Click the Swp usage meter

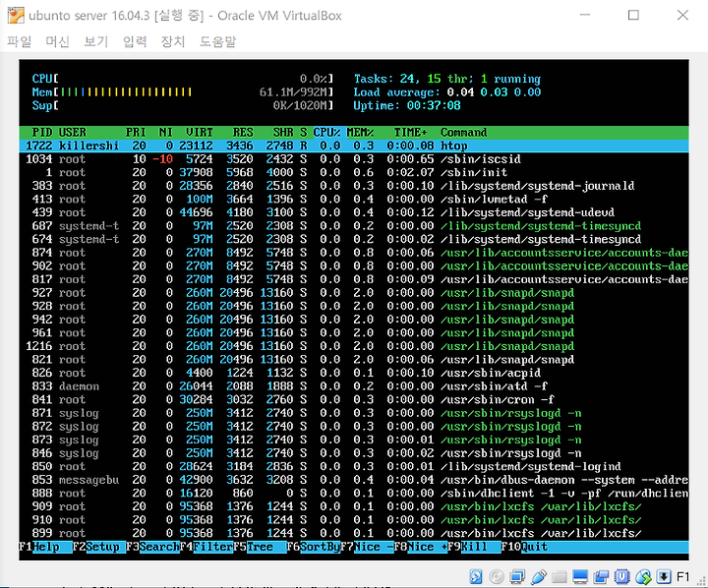(x=183, y=105)
